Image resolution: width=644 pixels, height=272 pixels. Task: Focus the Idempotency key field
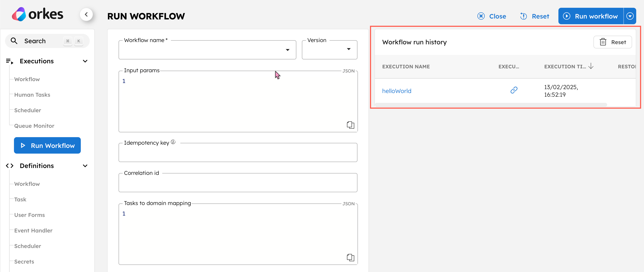238,152
